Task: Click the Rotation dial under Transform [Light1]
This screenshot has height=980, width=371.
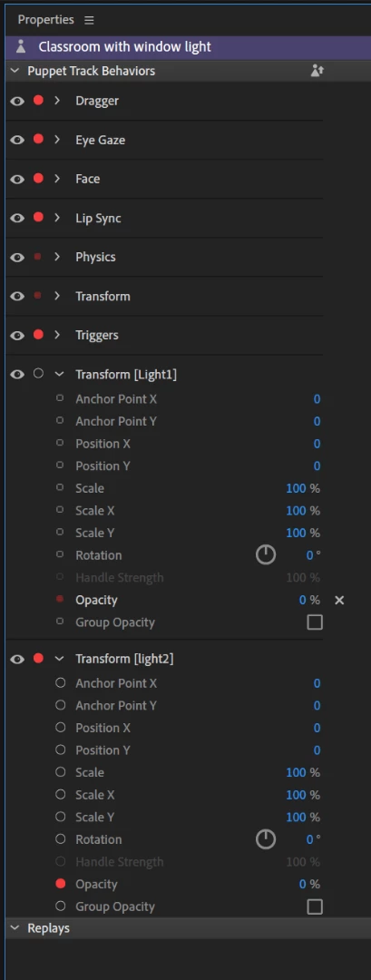Action: (266, 554)
